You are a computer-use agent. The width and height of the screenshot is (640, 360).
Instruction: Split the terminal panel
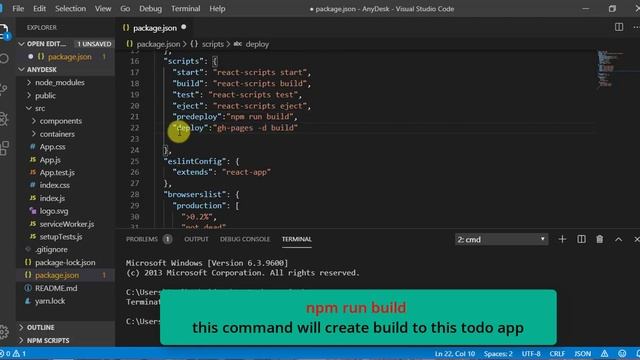click(581, 239)
